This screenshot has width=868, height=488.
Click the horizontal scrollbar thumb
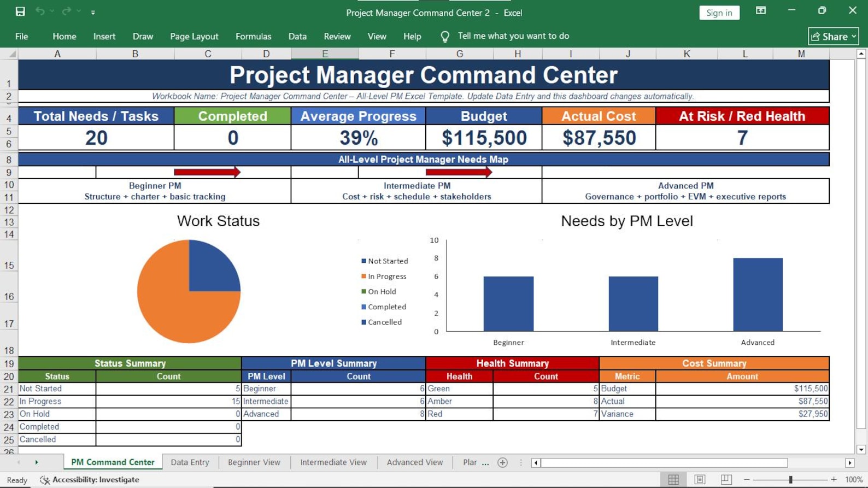664,463
